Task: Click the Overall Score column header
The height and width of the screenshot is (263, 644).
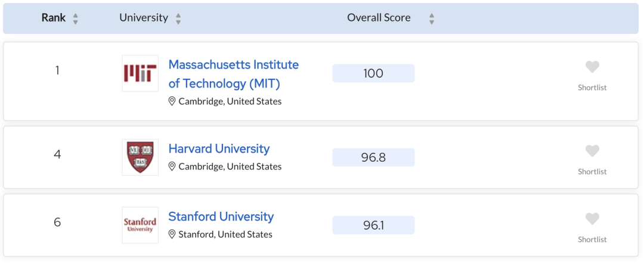Action: tap(379, 18)
